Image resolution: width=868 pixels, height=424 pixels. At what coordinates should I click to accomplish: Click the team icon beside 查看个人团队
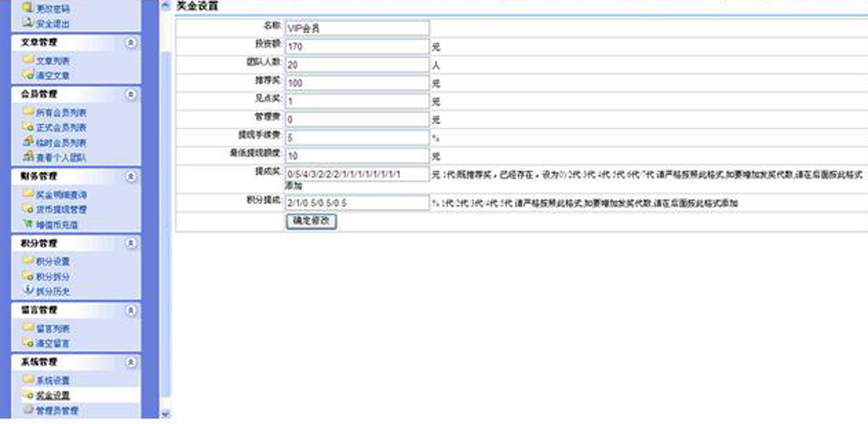[x=28, y=156]
